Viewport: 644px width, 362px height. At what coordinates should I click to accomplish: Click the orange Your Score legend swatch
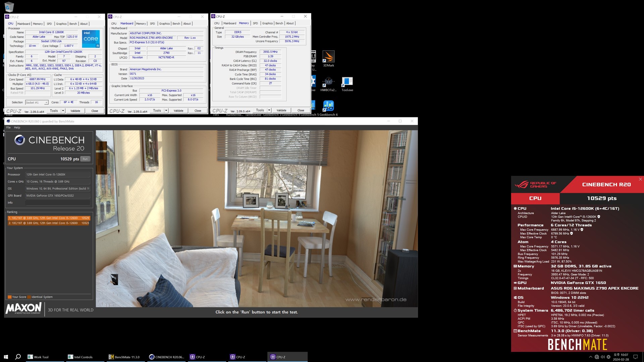(x=10, y=297)
